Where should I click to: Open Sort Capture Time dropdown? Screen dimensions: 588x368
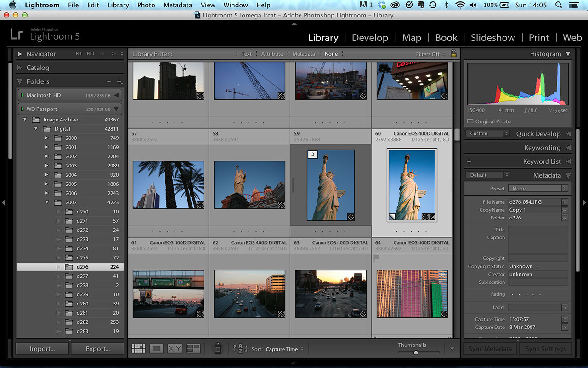285,349
